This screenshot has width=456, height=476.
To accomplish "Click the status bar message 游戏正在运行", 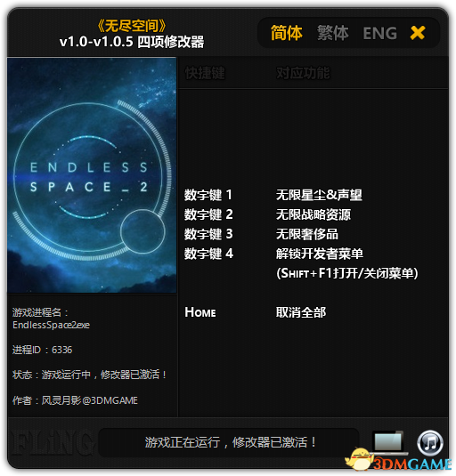I will [x=231, y=442].
